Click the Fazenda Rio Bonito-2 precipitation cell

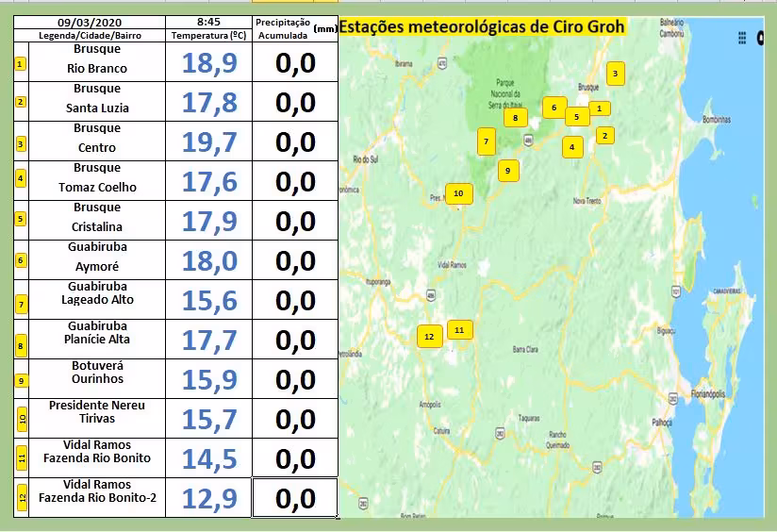294,498
